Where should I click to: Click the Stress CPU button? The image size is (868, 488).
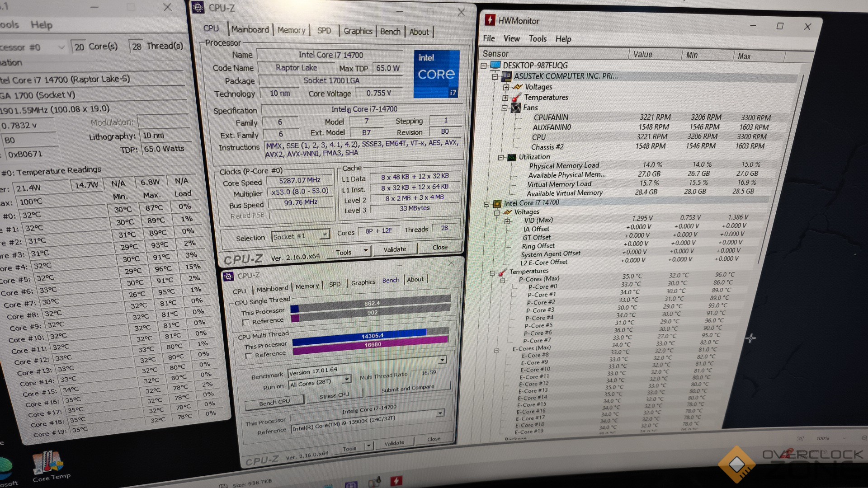tap(334, 396)
